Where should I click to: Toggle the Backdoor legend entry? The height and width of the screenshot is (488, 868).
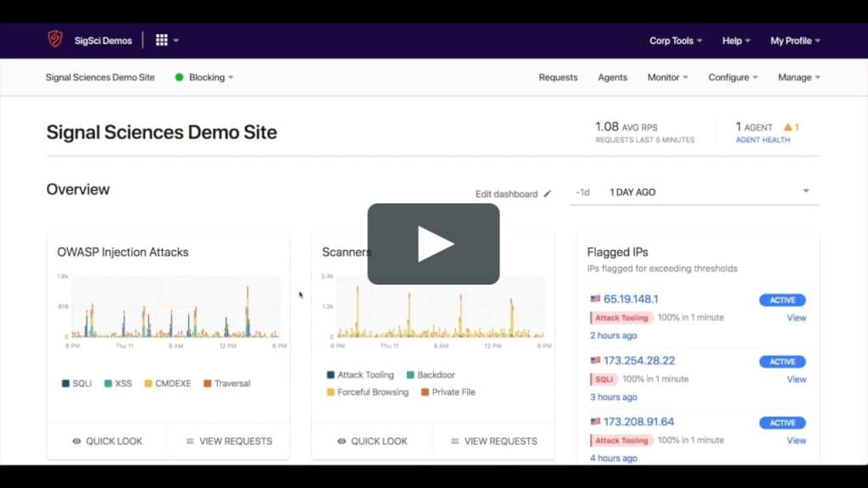pyautogui.click(x=431, y=375)
